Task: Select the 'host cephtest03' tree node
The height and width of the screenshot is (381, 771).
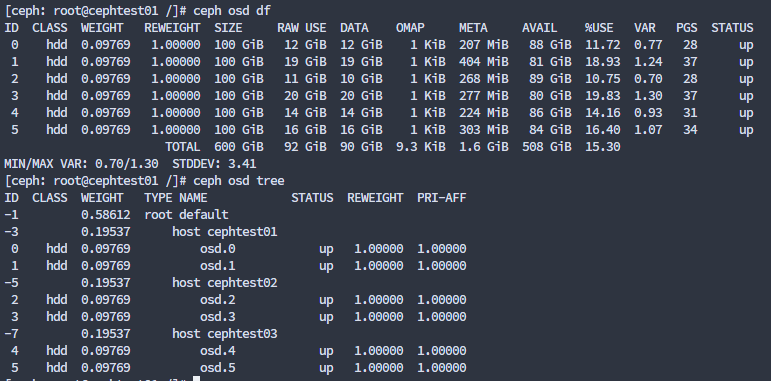Action: [225, 334]
